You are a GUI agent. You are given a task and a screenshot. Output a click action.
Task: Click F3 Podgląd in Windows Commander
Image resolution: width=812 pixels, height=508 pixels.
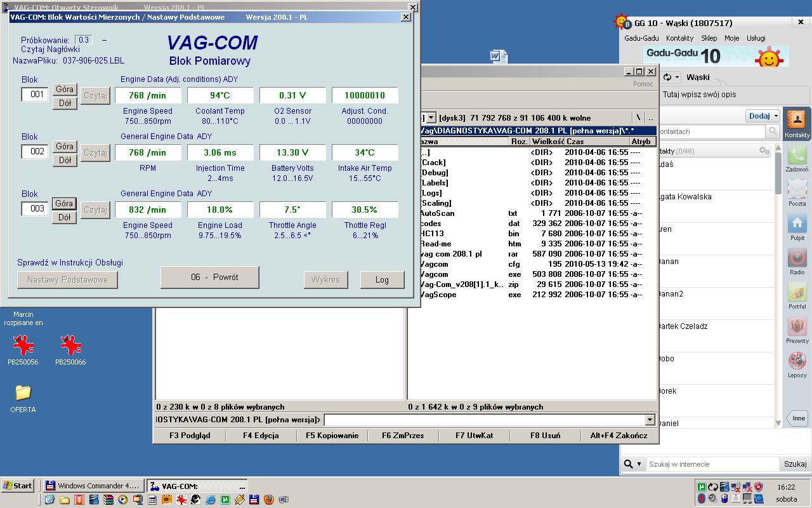190,436
